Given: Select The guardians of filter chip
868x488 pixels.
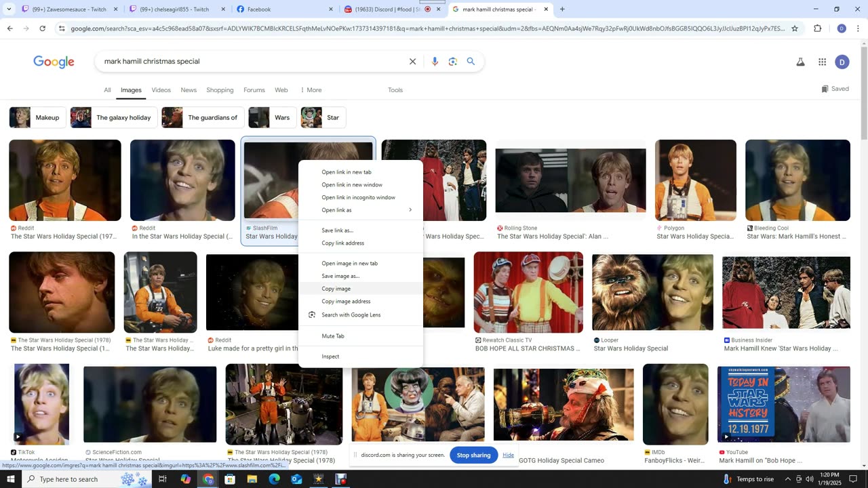Looking at the screenshot, I should coord(203,117).
